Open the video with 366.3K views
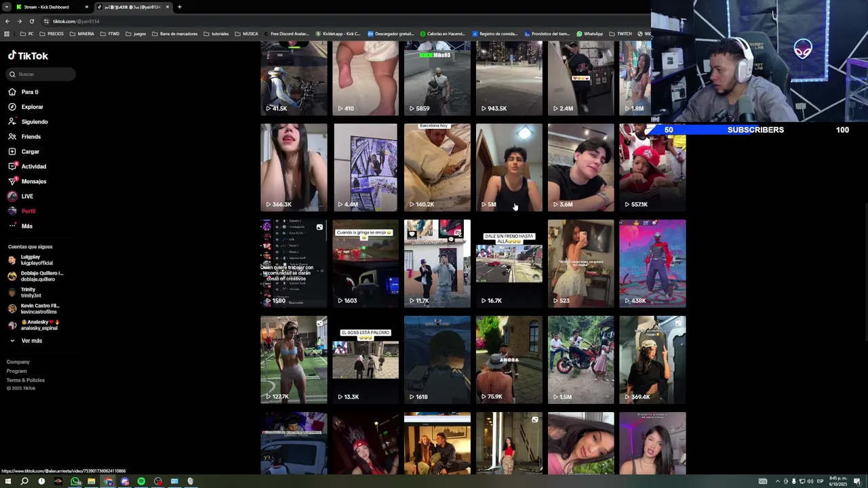868x488 pixels. (x=294, y=167)
